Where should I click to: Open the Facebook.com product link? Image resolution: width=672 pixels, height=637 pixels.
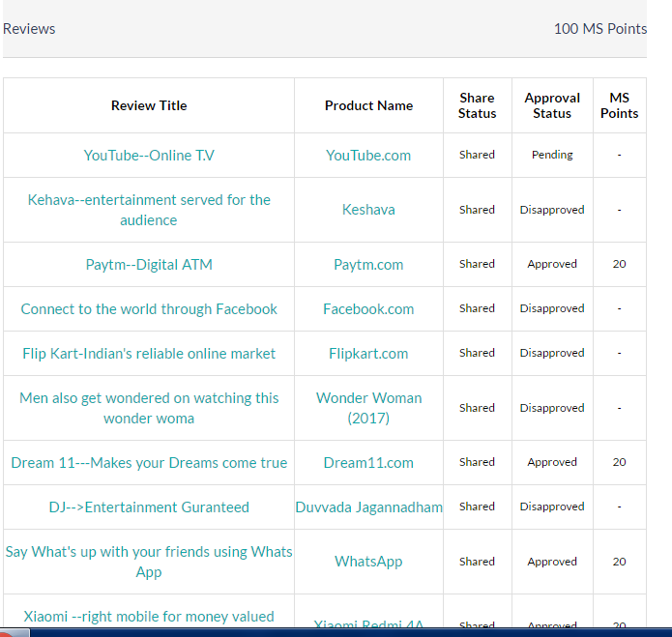368,309
